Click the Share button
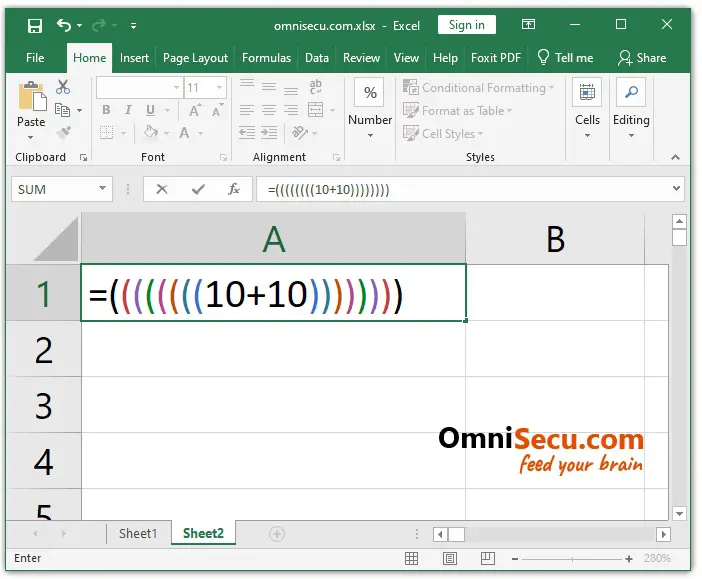 coord(642,58)
